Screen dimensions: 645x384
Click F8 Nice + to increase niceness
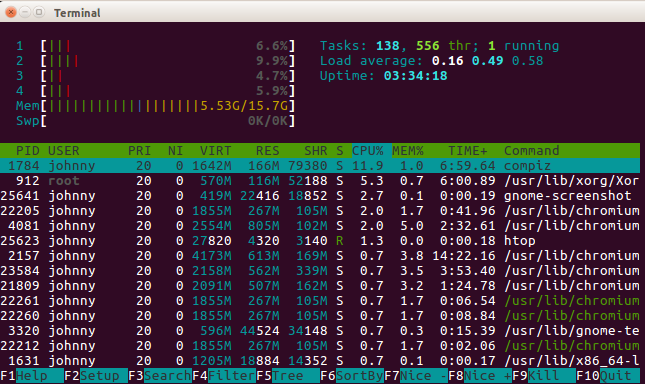click(x=480, y=376)
